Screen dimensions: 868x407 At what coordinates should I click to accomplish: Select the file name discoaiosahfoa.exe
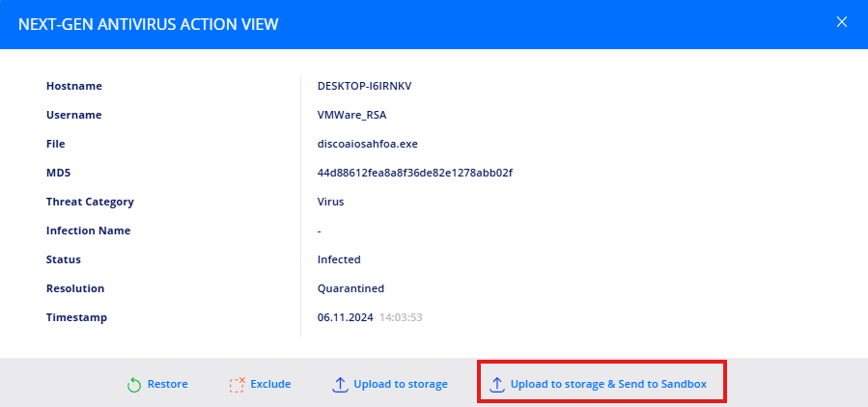point(368,144)
